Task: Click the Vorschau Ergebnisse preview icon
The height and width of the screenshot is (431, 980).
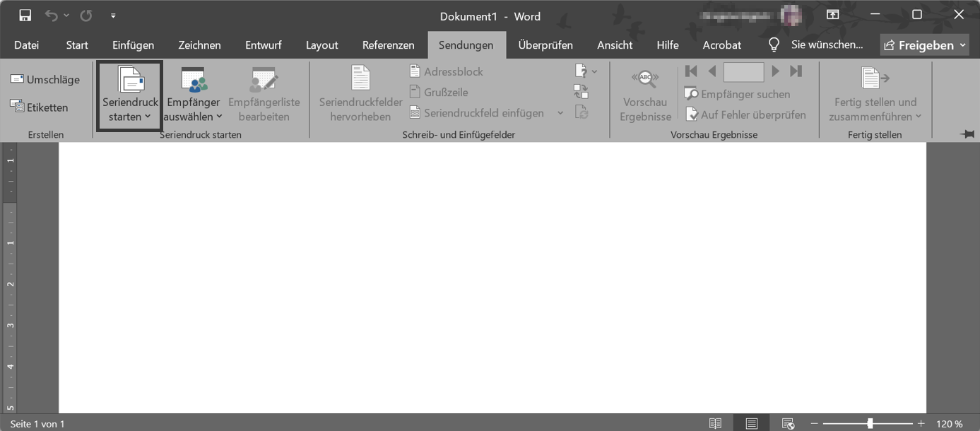Action: pyautogui.click(x=645, y=95)
